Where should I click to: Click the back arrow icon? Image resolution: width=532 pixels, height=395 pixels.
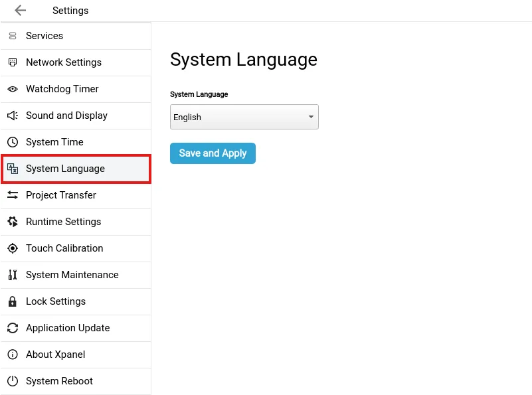(x=20, y=11)
